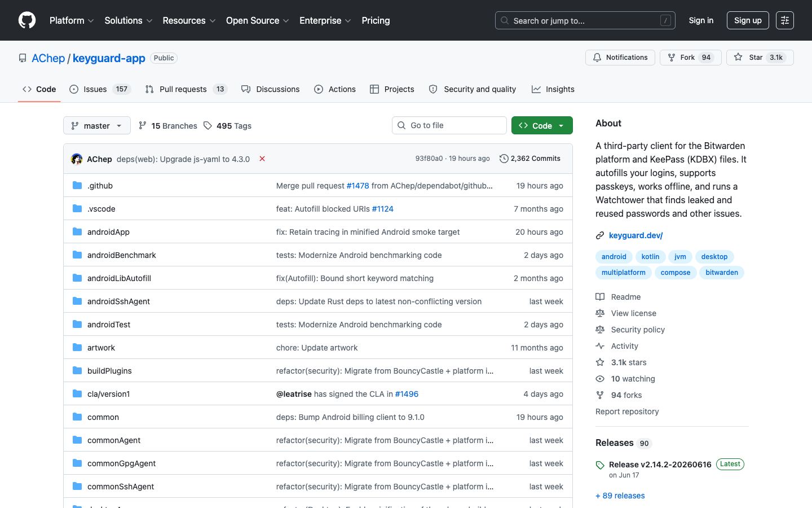Viewport: 812px width, 508px height.
Task: Open the Security and quality tab
Action: pos(473,89)
